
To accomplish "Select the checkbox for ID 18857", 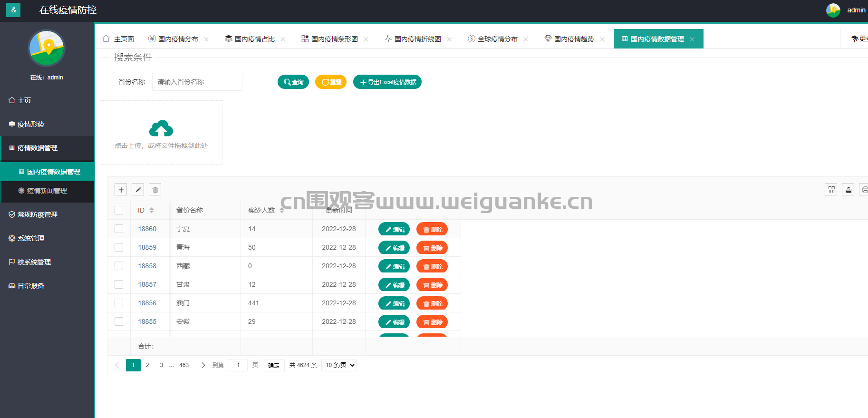I will pyautogui.click(x=119, y=284).
